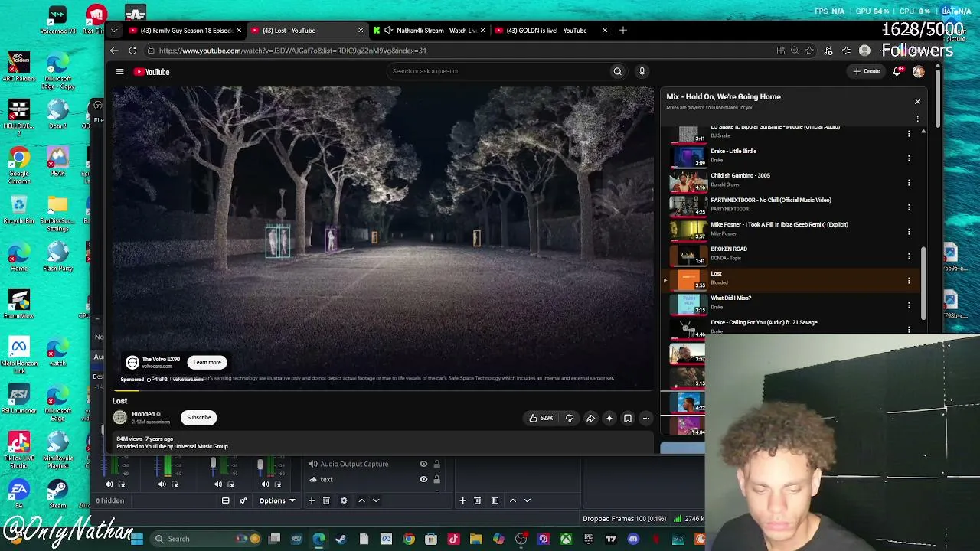This screenshot has height=551, width=980.
Task: Share the Lost video
Action: pyautogui.click(x=590, y=418)
